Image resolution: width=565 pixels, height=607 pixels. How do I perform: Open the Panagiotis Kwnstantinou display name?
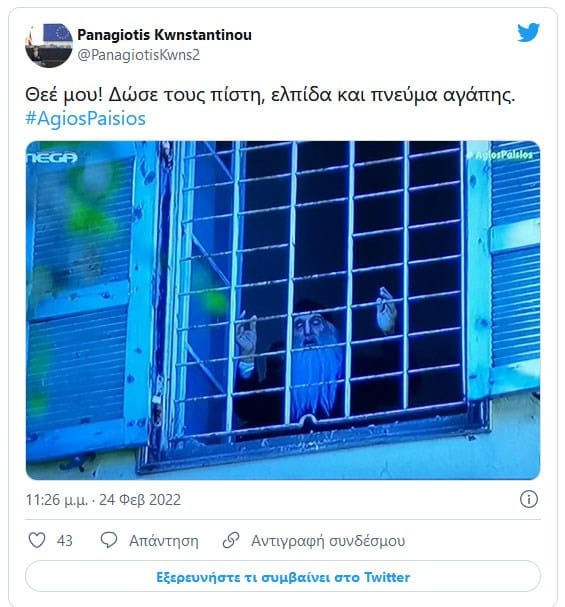pyautogui.click(x=164, y=35)
